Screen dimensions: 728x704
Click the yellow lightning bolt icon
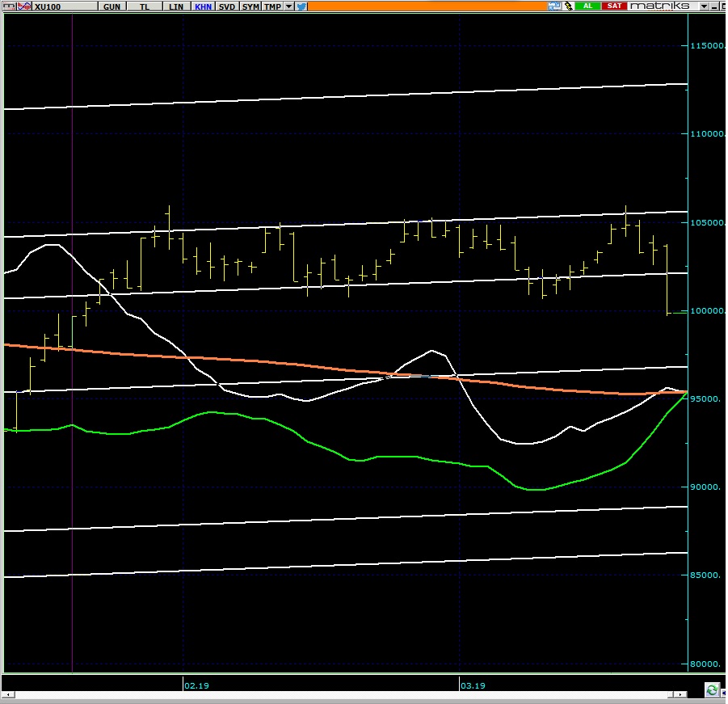[568, 6]
